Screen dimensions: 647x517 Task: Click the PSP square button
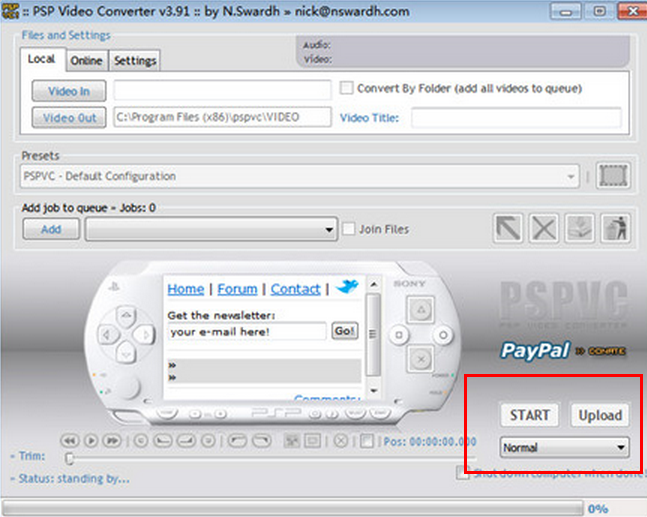[399, 335]
